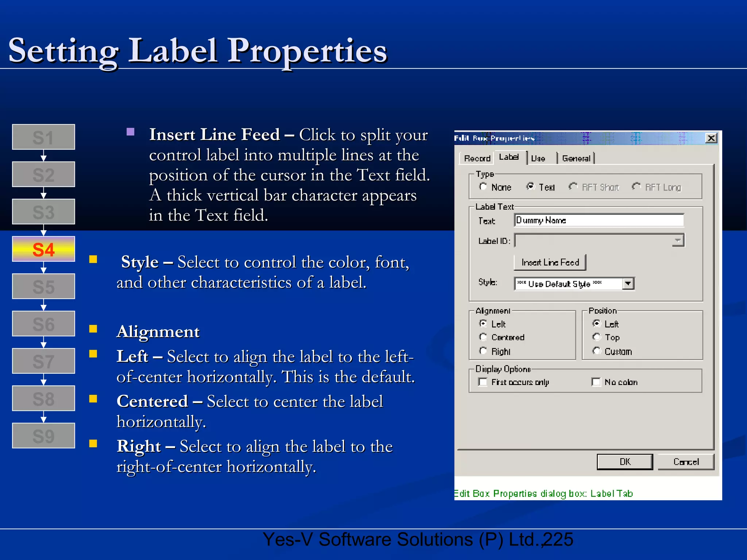
Task: Go to step S3 in the sidebar
Action: tap(43, 211)
